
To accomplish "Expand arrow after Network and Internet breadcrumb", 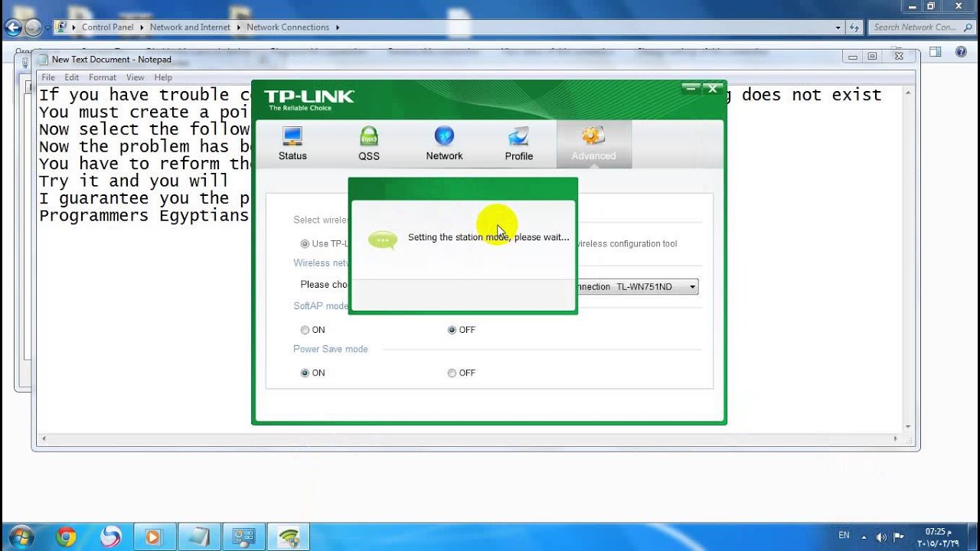I will [238, 27].
